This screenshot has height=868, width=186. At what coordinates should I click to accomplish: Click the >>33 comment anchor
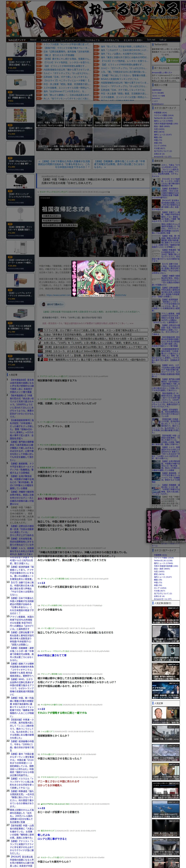[41, 808]
